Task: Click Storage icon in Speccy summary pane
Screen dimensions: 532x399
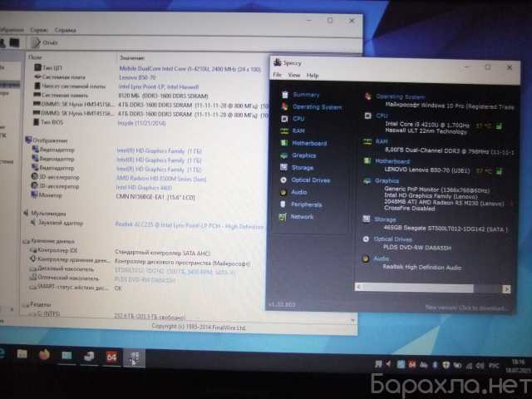Action: (x=366, y=219)
